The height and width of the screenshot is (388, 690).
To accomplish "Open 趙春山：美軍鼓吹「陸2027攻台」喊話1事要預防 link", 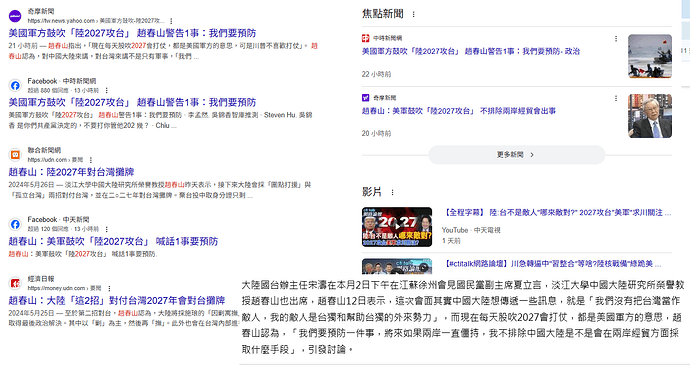I will [113, 241].
